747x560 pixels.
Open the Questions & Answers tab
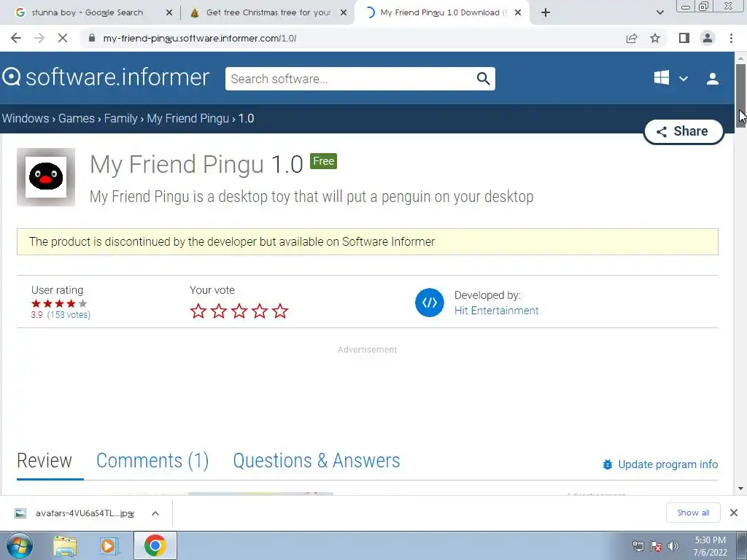pos(317,461)
